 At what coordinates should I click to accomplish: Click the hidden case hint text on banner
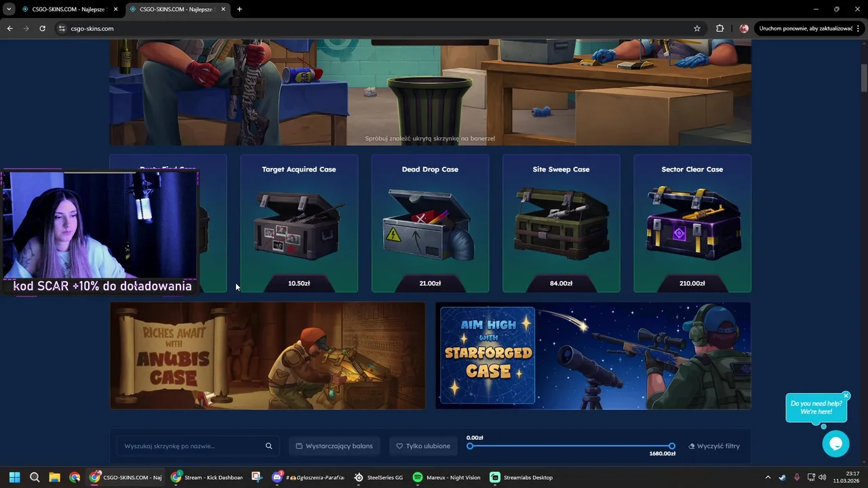click(x=430, y=138)
